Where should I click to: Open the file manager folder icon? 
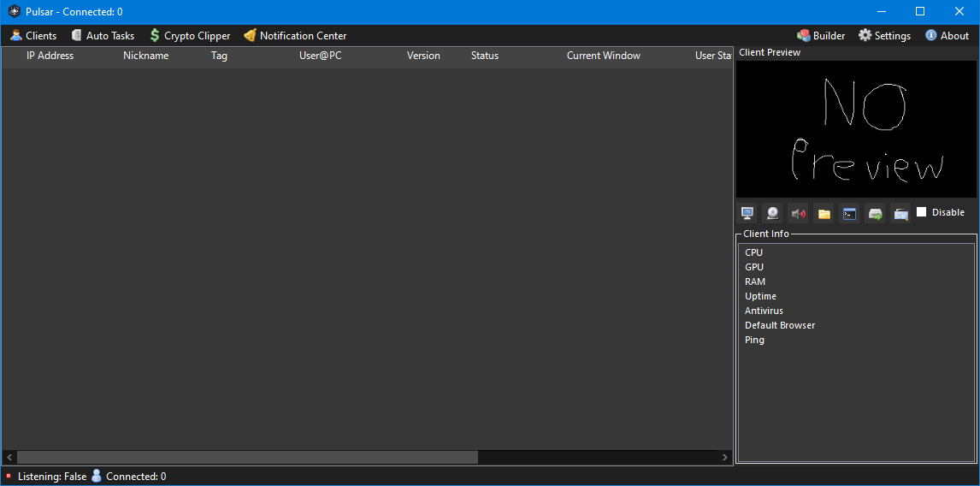point(824,213)
